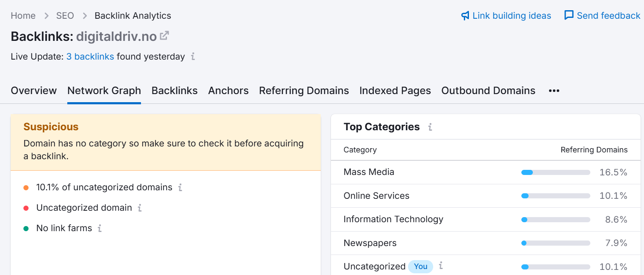Screen dimensions: 644x275
Task: Select the Network Graph tab
Action: click(x=104, y=91)
